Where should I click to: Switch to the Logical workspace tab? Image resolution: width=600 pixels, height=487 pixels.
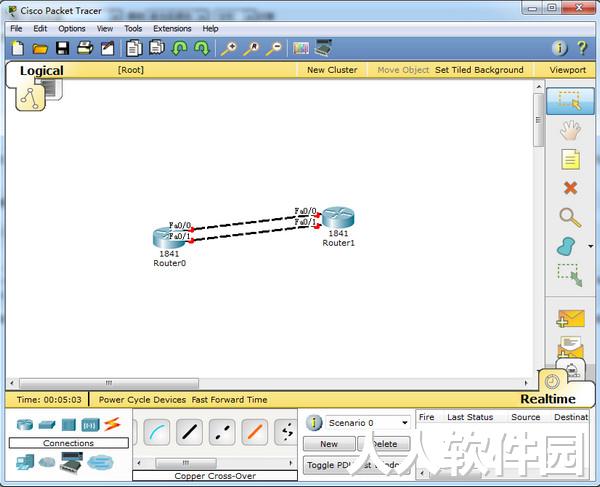pos(41,71)
